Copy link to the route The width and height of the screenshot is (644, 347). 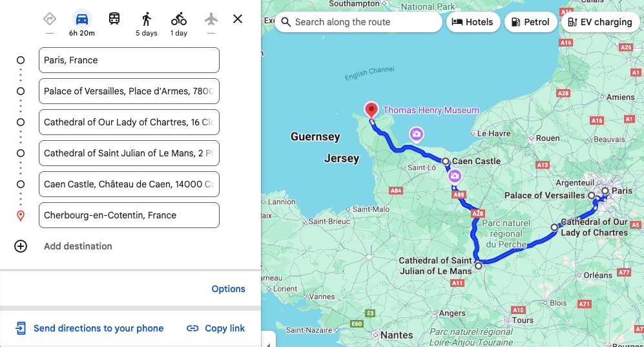[x=216, y=328]
